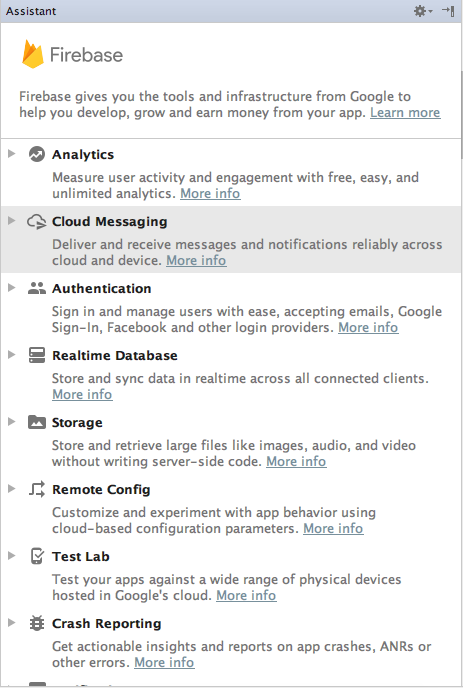Screen dimensions: 463x688
Task: Open More info link under Analytics
Action: pyautogui.click(x=210, y=194)
